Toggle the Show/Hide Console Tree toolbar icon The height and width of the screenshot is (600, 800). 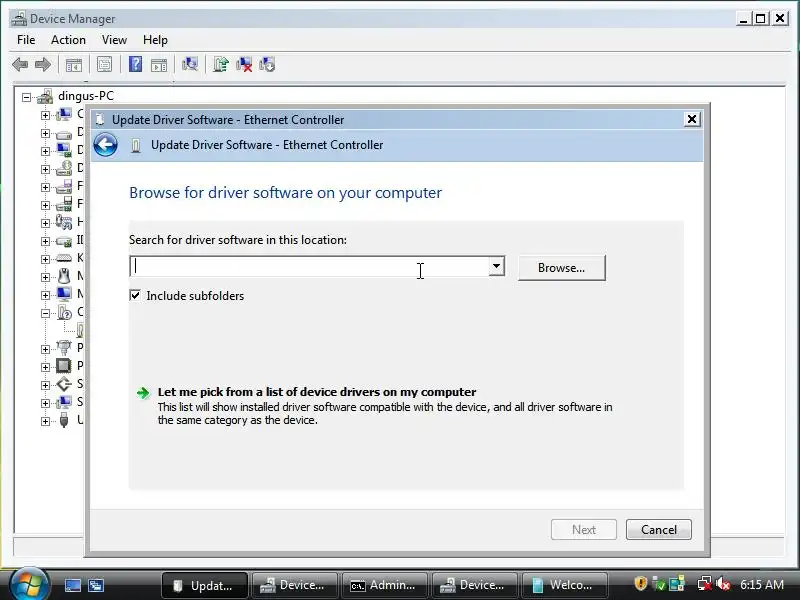[74, 65]
